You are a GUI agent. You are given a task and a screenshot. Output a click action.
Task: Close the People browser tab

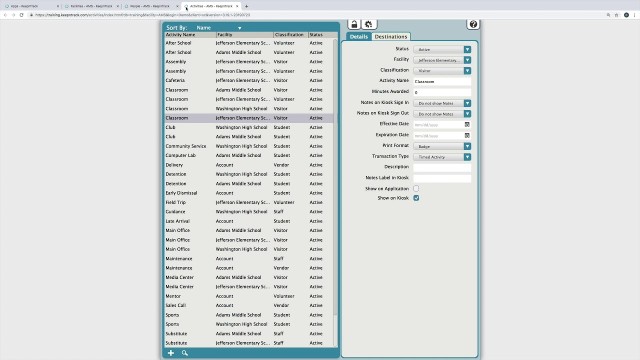coord(177,6)
